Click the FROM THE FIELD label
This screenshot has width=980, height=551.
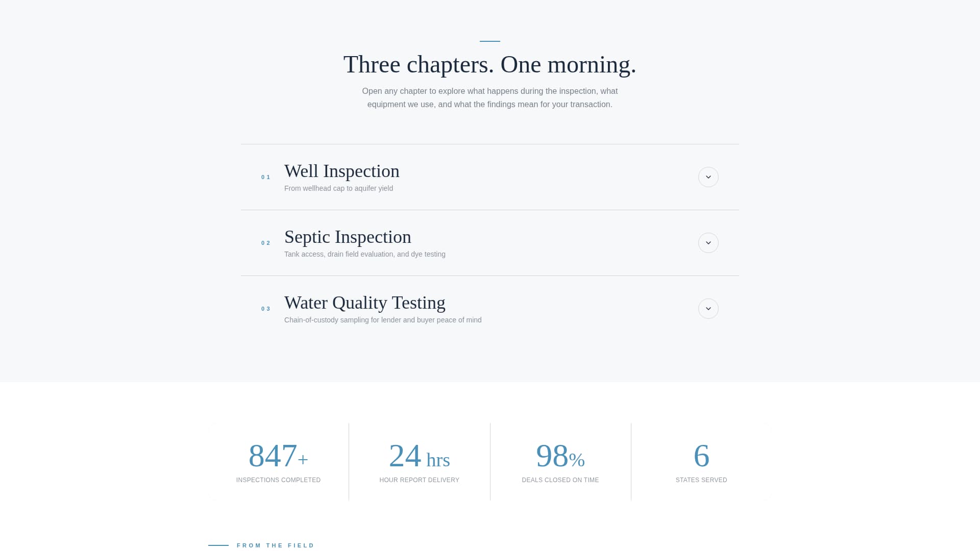click(276, 545)
